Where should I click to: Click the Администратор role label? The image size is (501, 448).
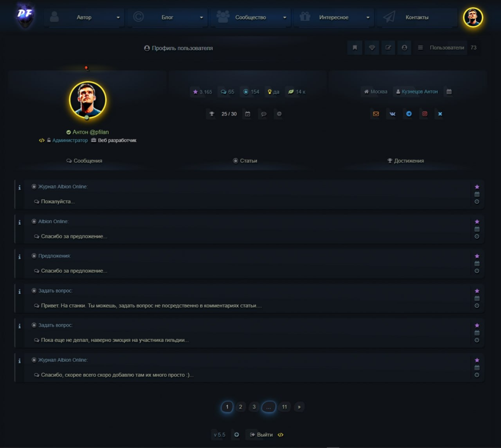click(x=70, y=140)
